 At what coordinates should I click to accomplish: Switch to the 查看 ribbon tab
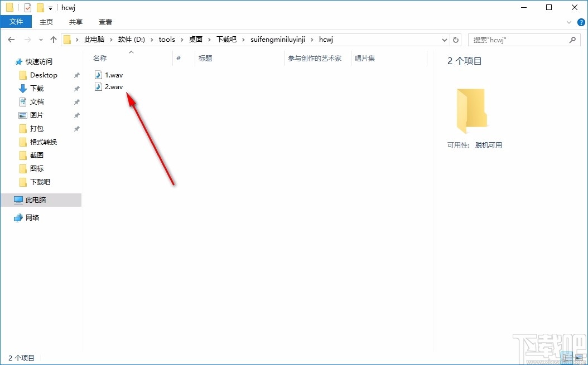(x=105, y=22)
